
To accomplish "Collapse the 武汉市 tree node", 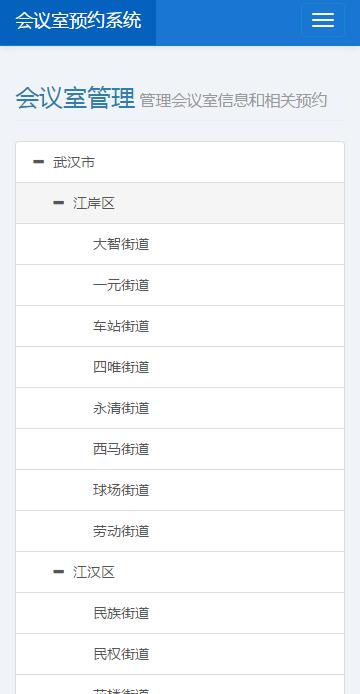I will 39,162.
